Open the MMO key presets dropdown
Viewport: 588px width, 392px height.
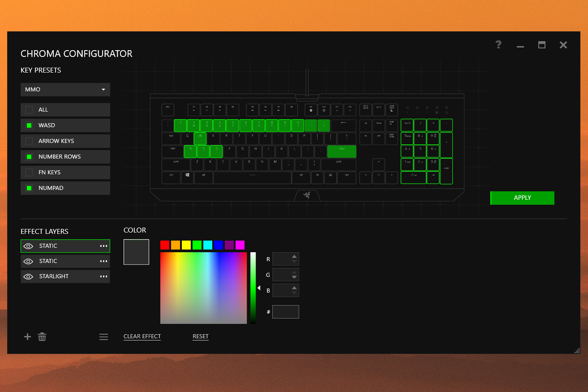[65, 90]
